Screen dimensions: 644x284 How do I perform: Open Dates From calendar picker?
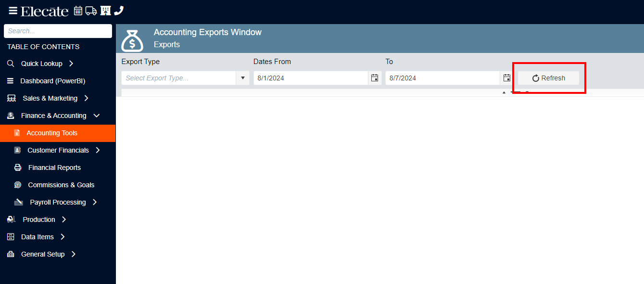(375, 78)
